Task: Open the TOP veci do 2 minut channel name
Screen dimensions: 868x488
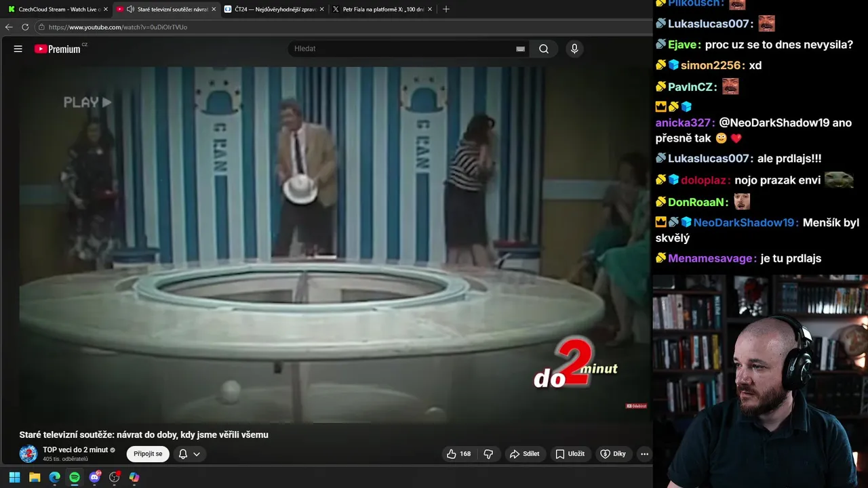Action: pos(75,449)
